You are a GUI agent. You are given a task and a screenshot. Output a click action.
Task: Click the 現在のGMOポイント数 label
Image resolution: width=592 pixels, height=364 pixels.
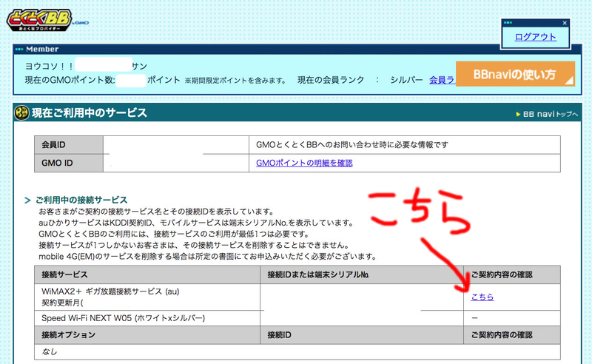70,80
